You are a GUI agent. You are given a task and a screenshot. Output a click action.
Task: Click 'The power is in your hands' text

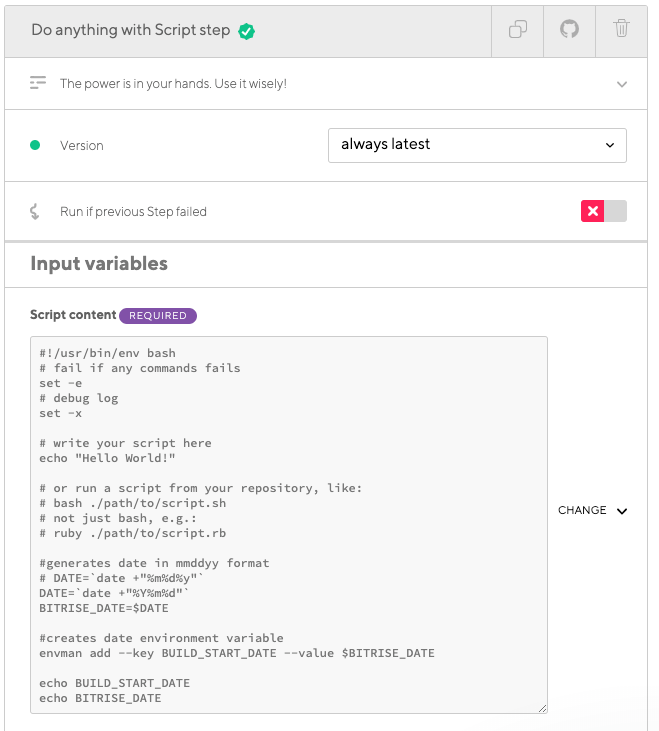tap(173, 83)
